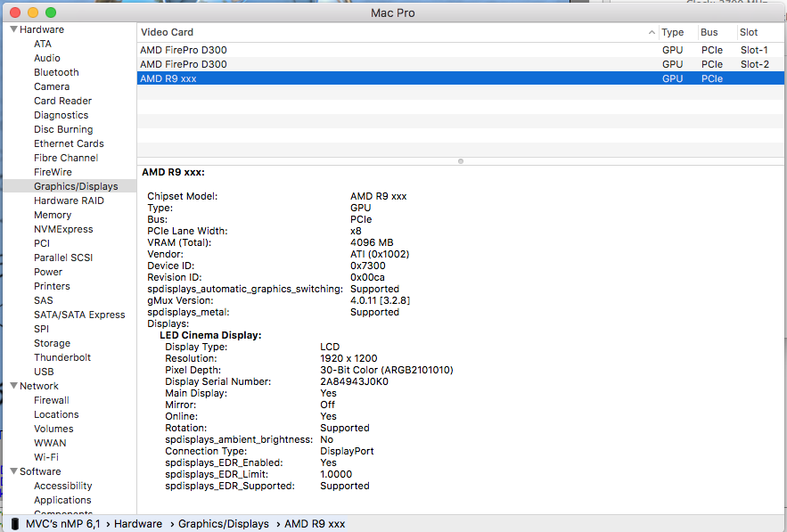Viewport: 787px width, 532px height.
Task: Open Fibre Channel in the sidebar
Action: click(66, 158)
